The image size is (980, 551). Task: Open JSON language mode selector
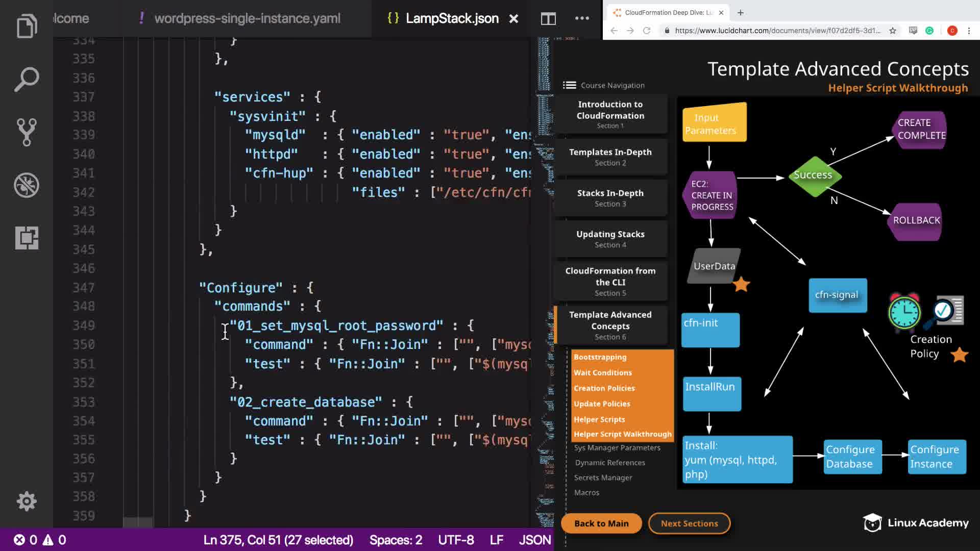pyautogui.click(x=534, y=540)
